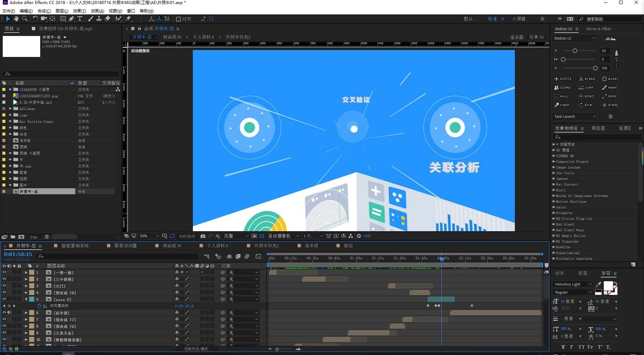Open the Task Launch dropdown
644x355 pixels.
tap(575, 116)
